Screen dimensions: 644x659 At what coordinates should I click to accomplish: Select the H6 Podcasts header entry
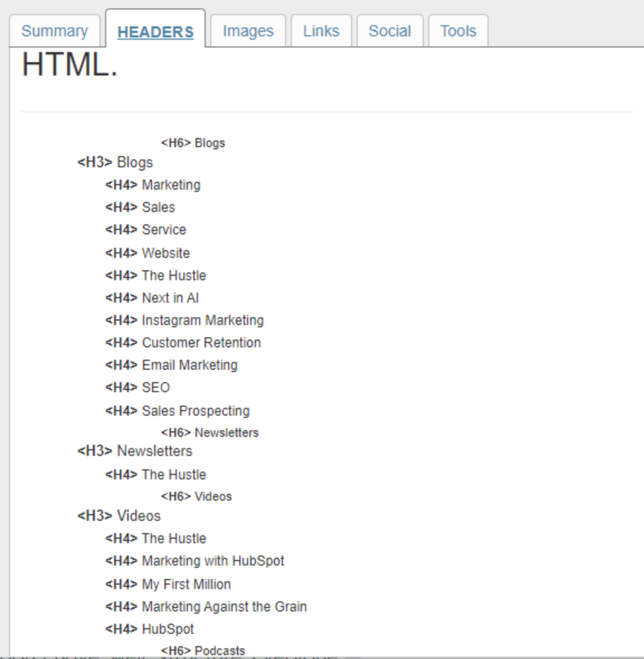pyautogui.click(x=204, y=650)
